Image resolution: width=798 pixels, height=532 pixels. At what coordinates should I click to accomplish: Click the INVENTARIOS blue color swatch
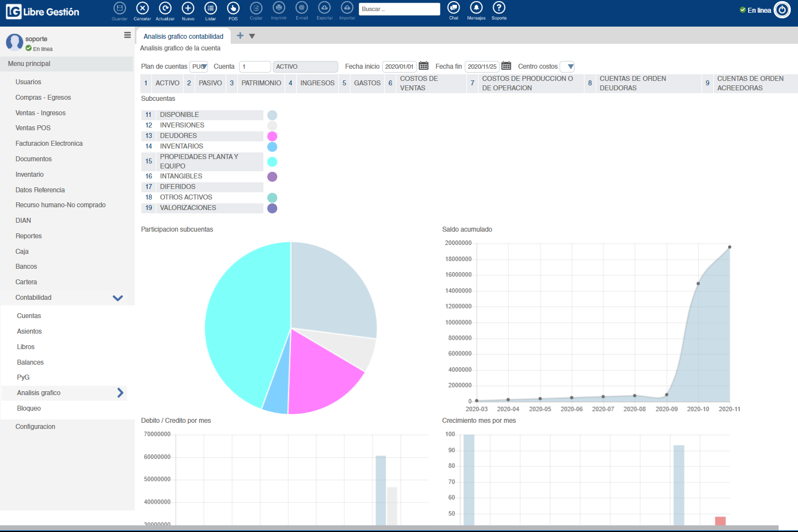(x=272, y=147)
